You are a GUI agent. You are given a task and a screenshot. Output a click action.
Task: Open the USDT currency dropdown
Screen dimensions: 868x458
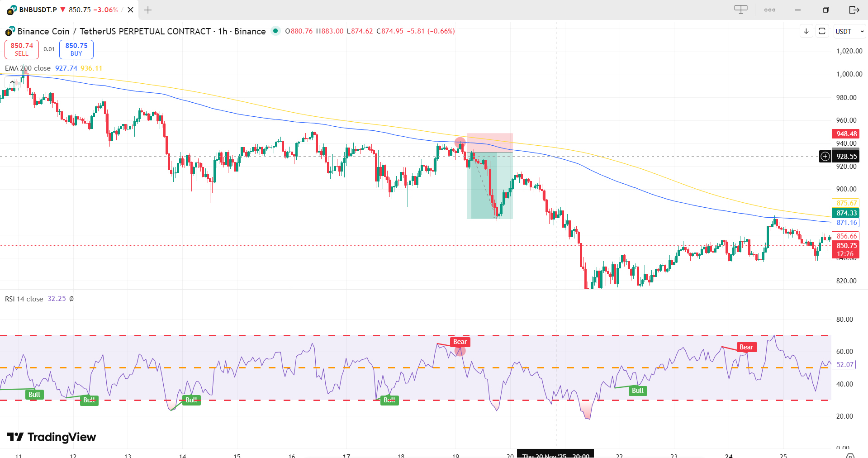coord(849,31)
